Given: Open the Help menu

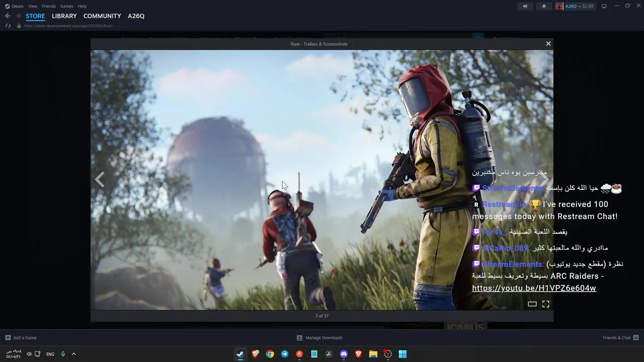Looking at the screenshot, I should (x=82, y=6).
